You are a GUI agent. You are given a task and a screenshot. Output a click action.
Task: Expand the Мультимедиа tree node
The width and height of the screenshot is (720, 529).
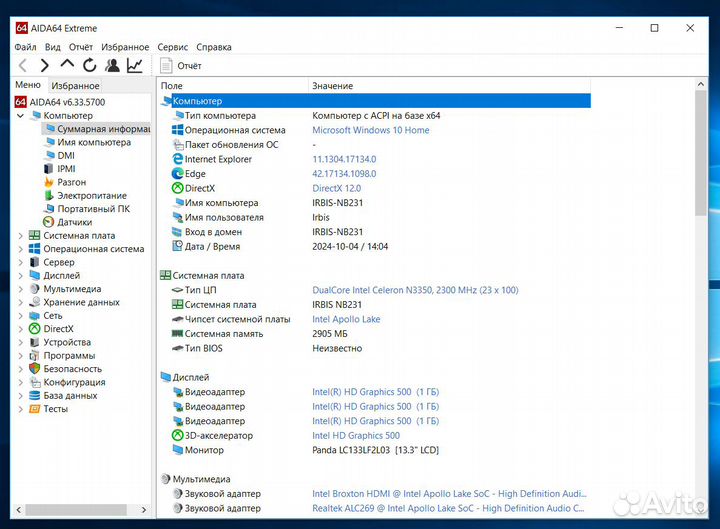pyautogui.click(x=20, y=289)
